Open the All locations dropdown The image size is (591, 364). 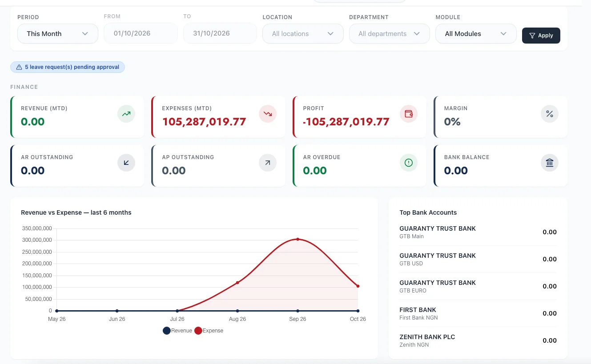tap(303, 34)
